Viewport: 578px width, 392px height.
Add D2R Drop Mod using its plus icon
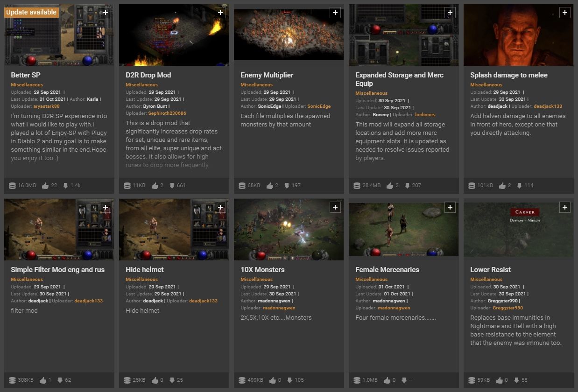[220, 13]
